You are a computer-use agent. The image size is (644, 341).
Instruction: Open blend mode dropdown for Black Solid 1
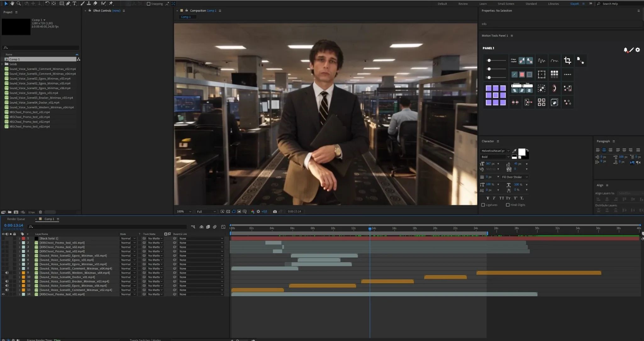pyautogui.click(x=128, y=239)
